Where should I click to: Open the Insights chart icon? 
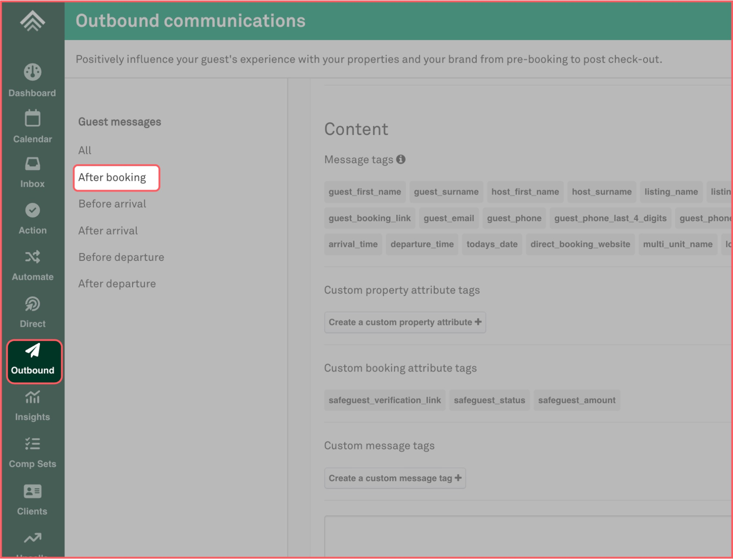[32, 397]
